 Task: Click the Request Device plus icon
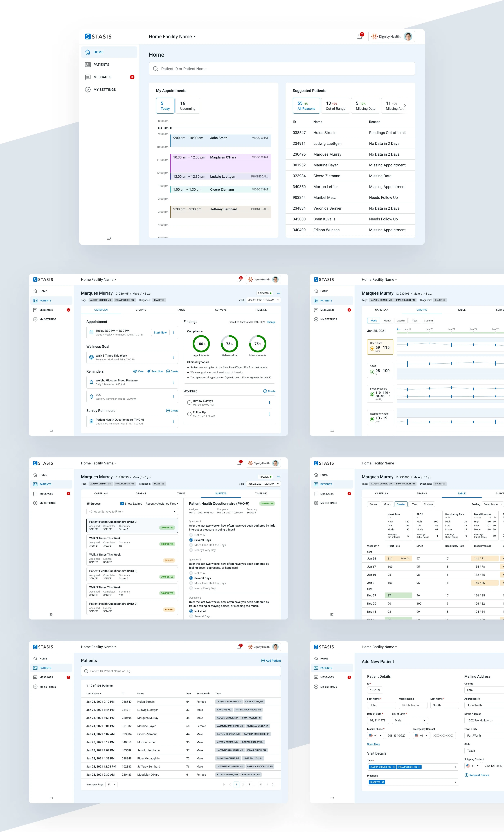[467, 775]
